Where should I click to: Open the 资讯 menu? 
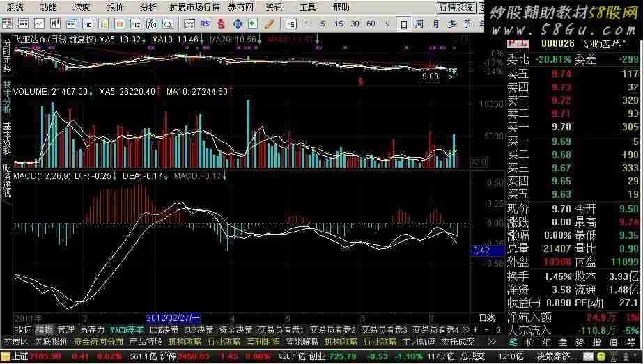tap(274, 7)
